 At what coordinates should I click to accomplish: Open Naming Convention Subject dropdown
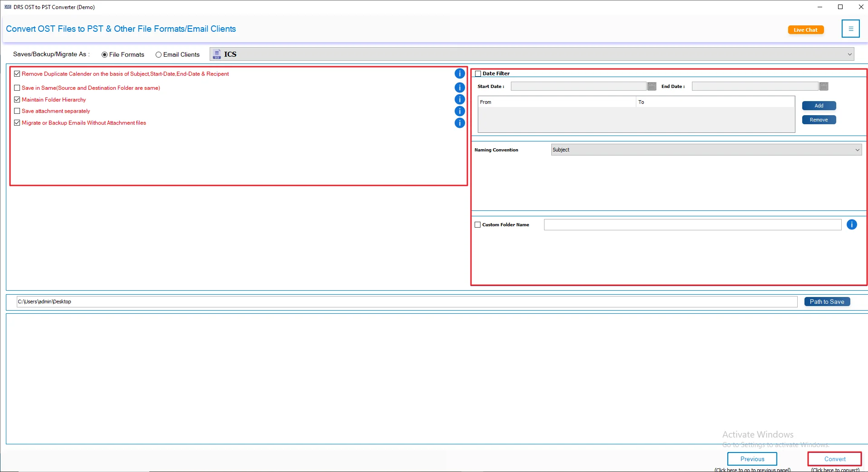pyautogui.click(x=706, y=150)
